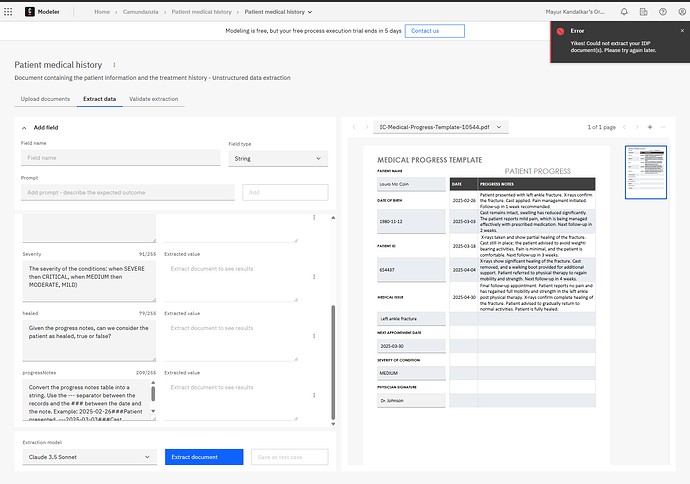Zoom in on the document preview
Image resolution: width=690 pixels, height=484 pixels.
(x=650, y=127)
